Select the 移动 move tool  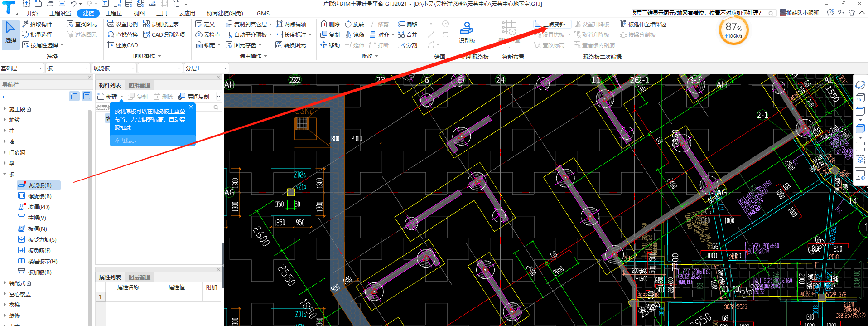(x=330, y=45)
